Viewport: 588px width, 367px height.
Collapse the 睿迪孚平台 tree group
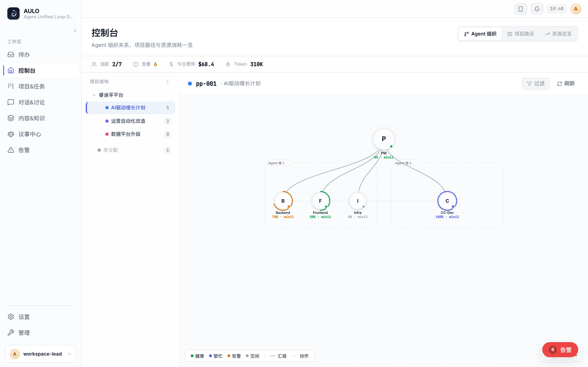coord(94,95)
